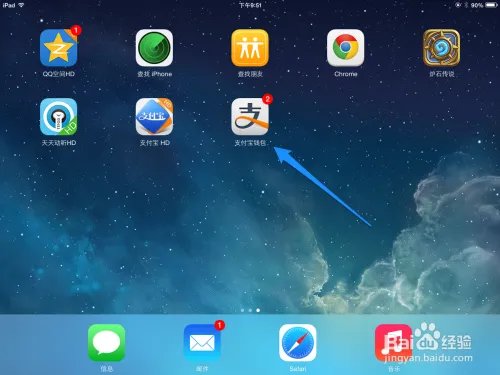500x375 pixels.
Task: Tap the 'Safari' label in the dock
Action: click(x=298, y=369)
